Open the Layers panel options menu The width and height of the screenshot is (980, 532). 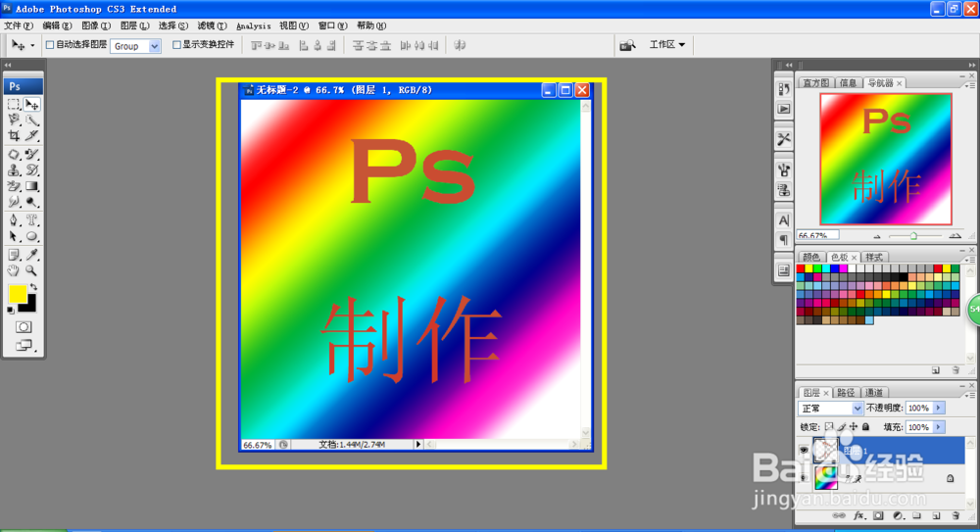[970, 396]
